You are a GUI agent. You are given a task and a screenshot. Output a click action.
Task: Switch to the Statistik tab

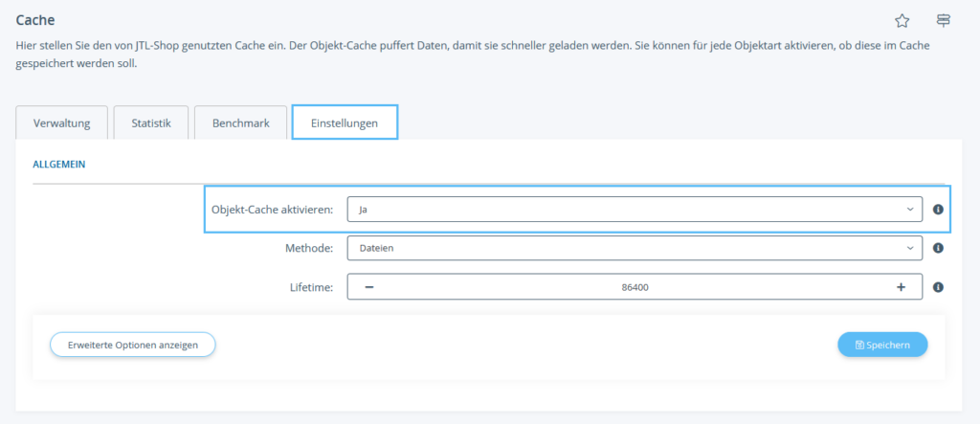pyautogui.click(x=151, y=123)
